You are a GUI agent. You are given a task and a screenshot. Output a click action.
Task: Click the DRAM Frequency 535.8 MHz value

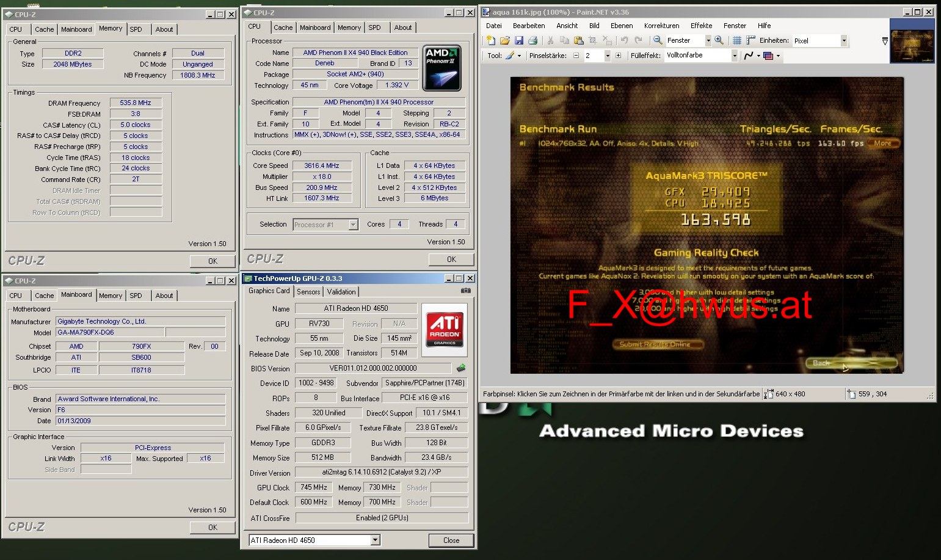click(x=136, y=103)
